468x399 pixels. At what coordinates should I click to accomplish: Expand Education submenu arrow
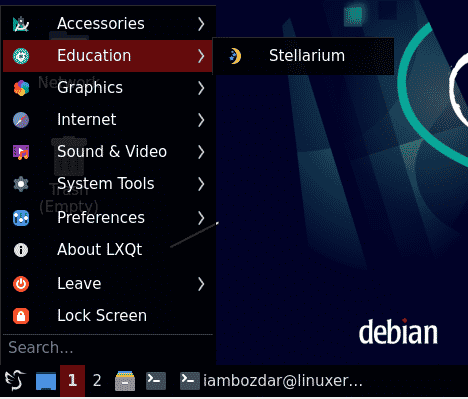coord(201,56)
